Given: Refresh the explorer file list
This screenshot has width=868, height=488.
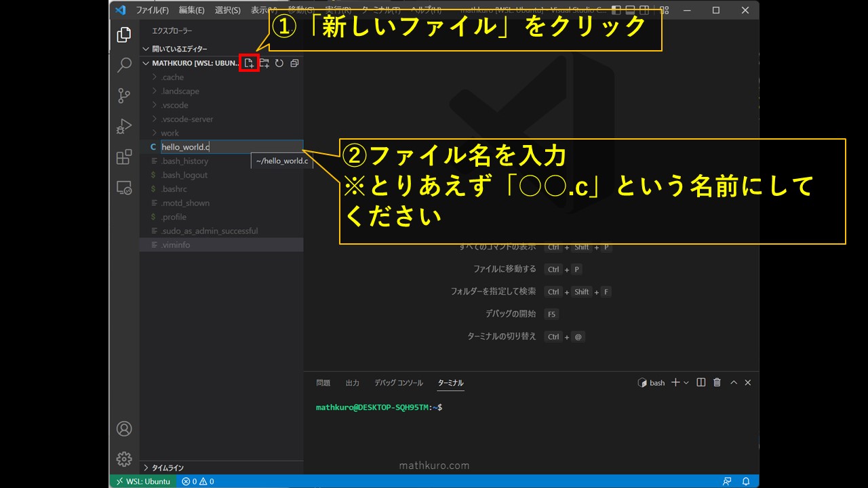Looking at the screenshot, I should click(x=279, y=63).
